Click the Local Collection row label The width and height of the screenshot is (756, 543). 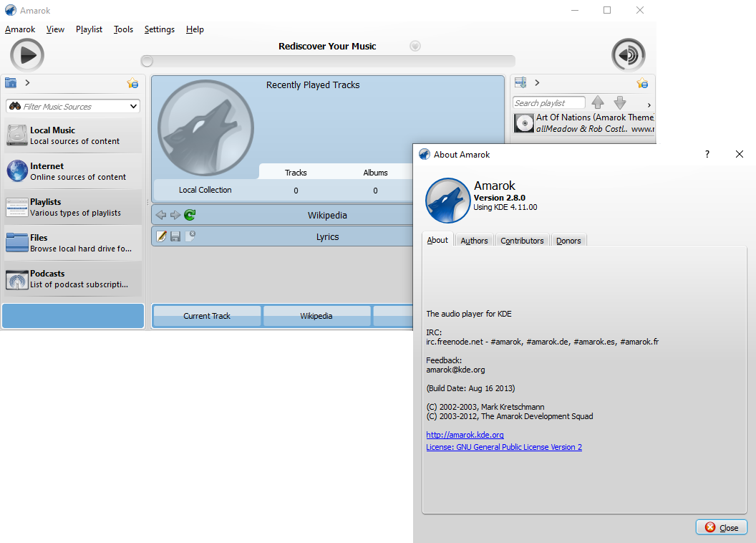(x=205, y=190)
